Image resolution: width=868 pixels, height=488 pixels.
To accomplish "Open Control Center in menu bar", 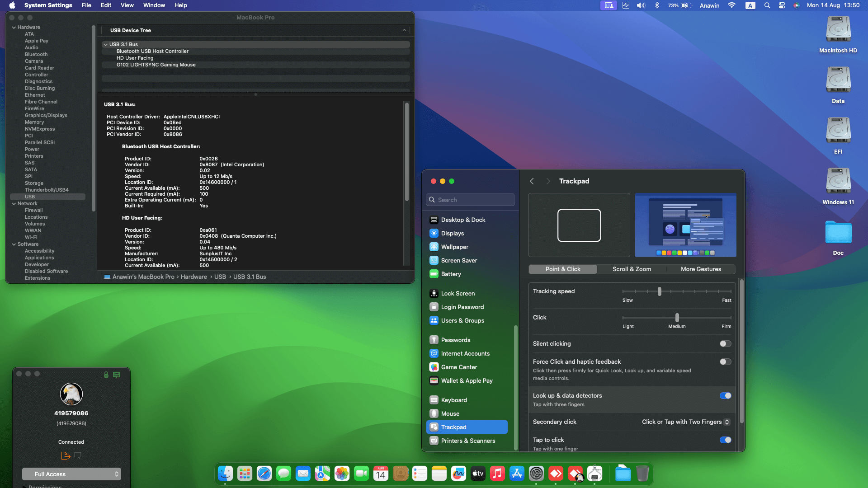I will 782,5.
